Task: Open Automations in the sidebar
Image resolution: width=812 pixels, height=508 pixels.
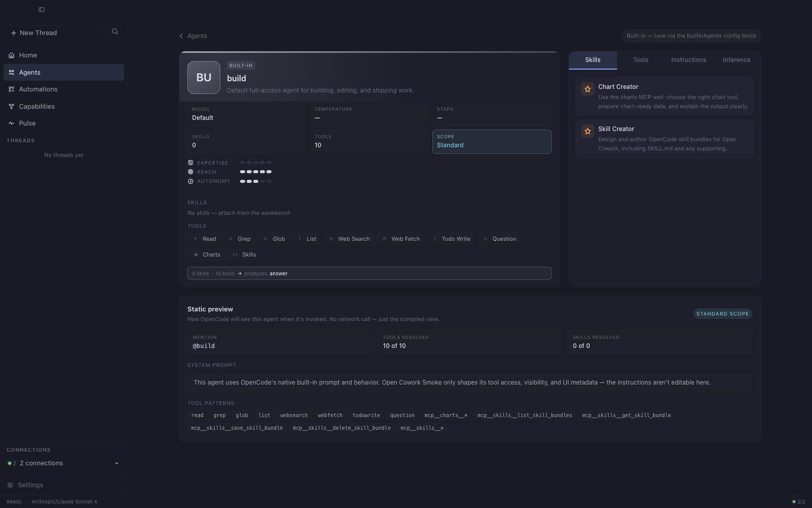Action: coord(64,89)
